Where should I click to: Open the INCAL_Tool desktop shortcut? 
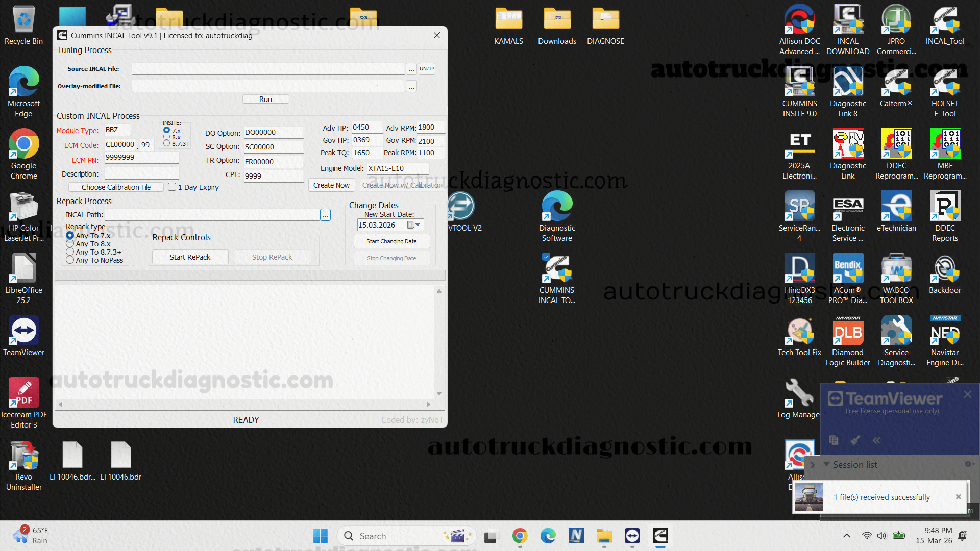(x=945, y=25)
